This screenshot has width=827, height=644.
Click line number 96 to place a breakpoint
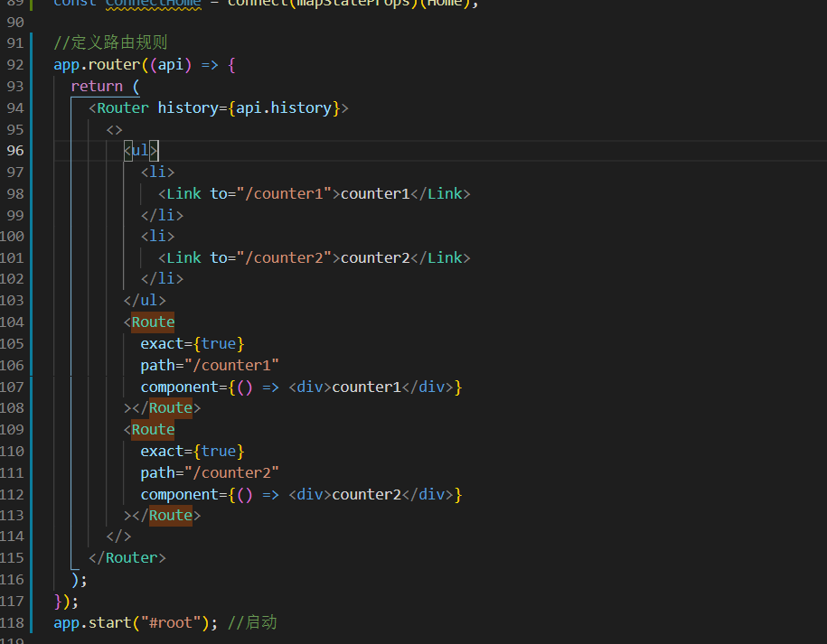[x=14, y=150]
